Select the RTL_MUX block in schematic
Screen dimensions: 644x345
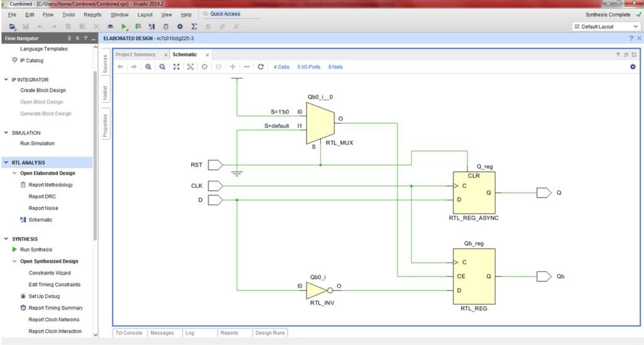[320, 123]
